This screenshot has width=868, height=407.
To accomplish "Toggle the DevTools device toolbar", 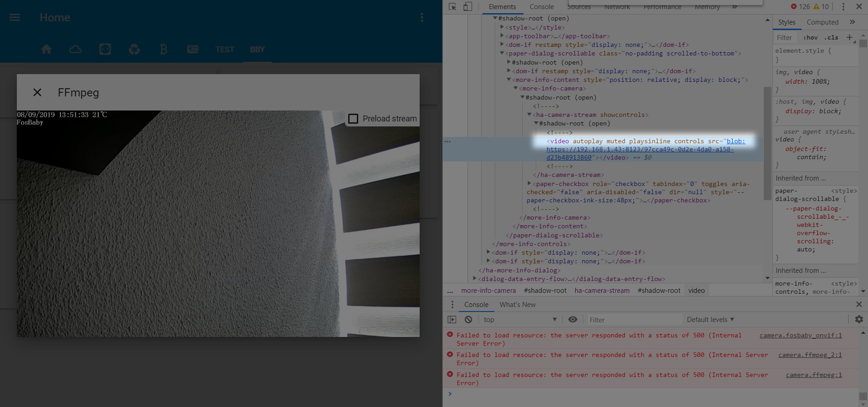I will pyautogui.click(x=468, y=6).
